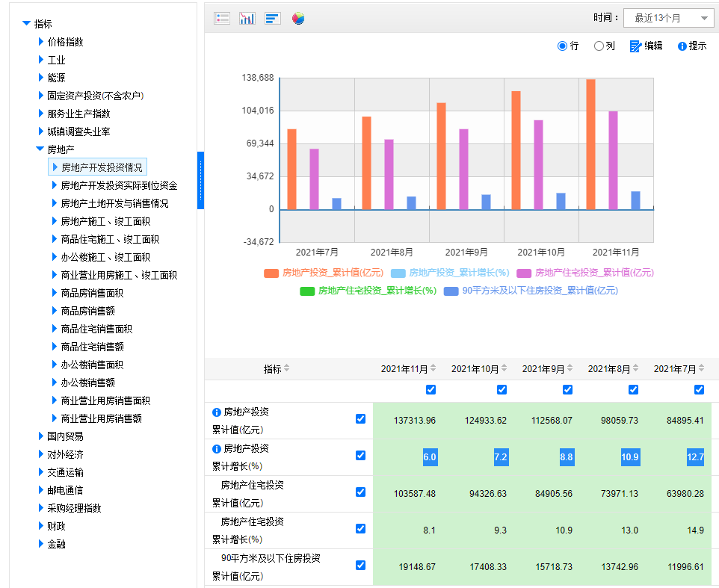
Task: Select the pie chart icon
Action: [298, 18]
